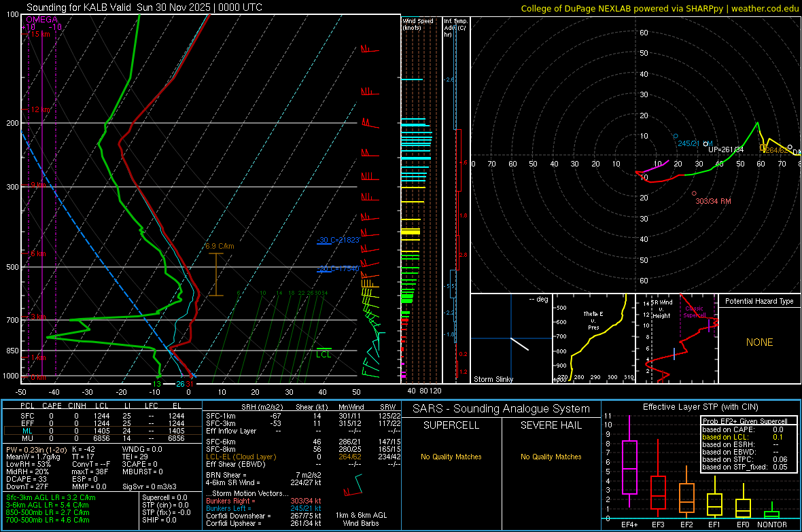Click the weather.cod.edu NEXLAB credit text
802x532 pixels.
coord(659,8)
